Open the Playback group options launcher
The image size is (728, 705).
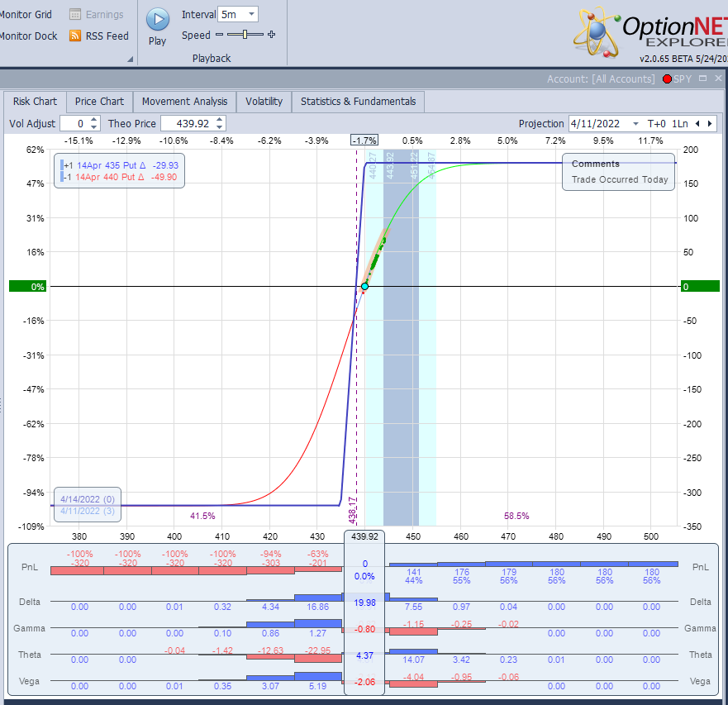131,59
